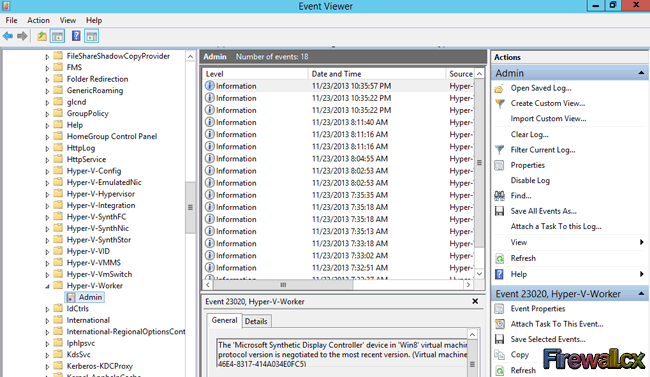Select the General tab
This screenshot has width=650, height=377.
[x=224, y=320]
